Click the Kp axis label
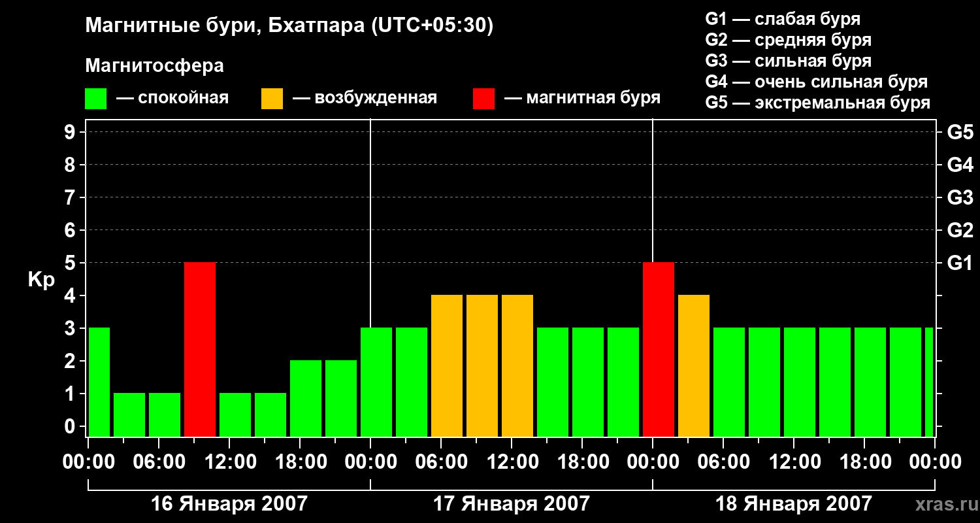The width and height of the screenshot is (980, 523). pyautogui.click(x=41, y=280)
